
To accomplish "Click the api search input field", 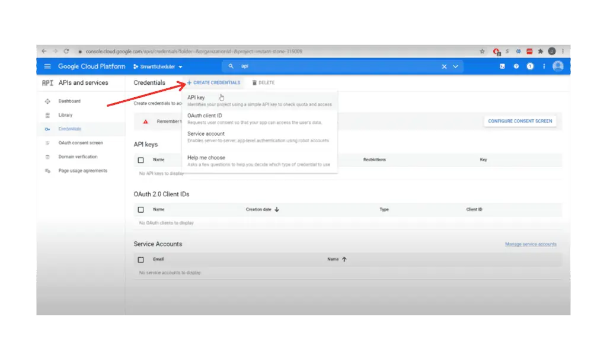I will point(332,66).
